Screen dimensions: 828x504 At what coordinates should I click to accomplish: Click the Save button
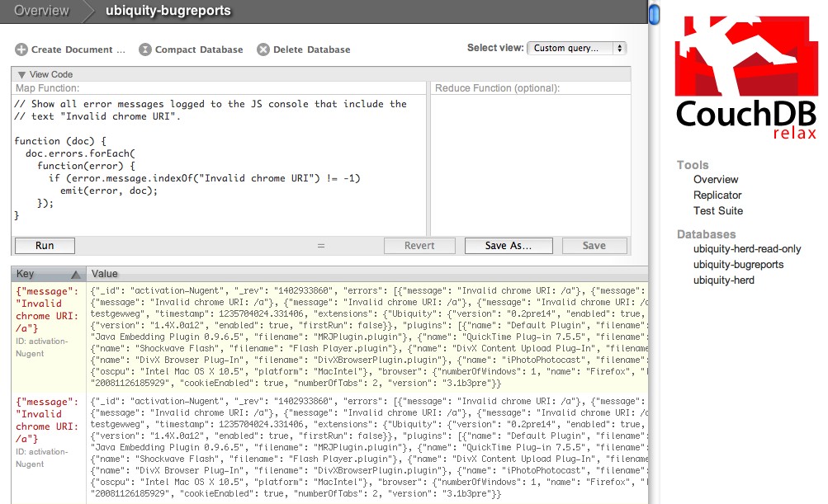[594, 246]
